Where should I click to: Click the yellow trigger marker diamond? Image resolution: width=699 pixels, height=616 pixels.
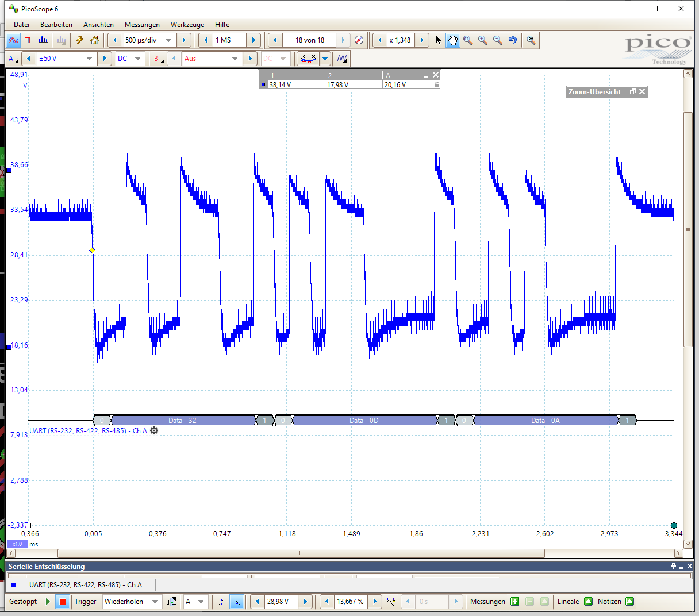click(x=93, y=250)
